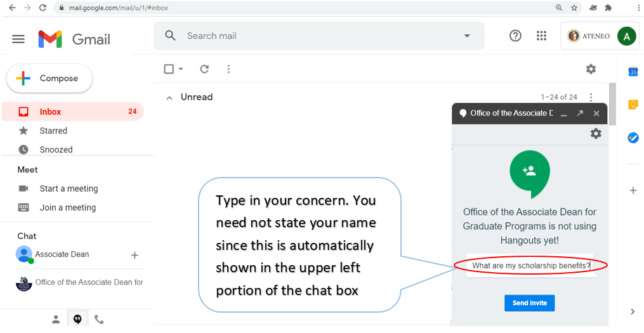
Task: Open the browser Extensions puzzle icon
Action: pyautogui.click(x=608, y=8)
